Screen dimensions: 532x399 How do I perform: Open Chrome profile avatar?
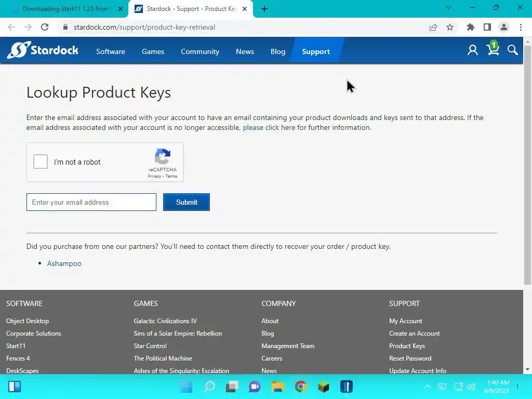[x=504, y=27]
